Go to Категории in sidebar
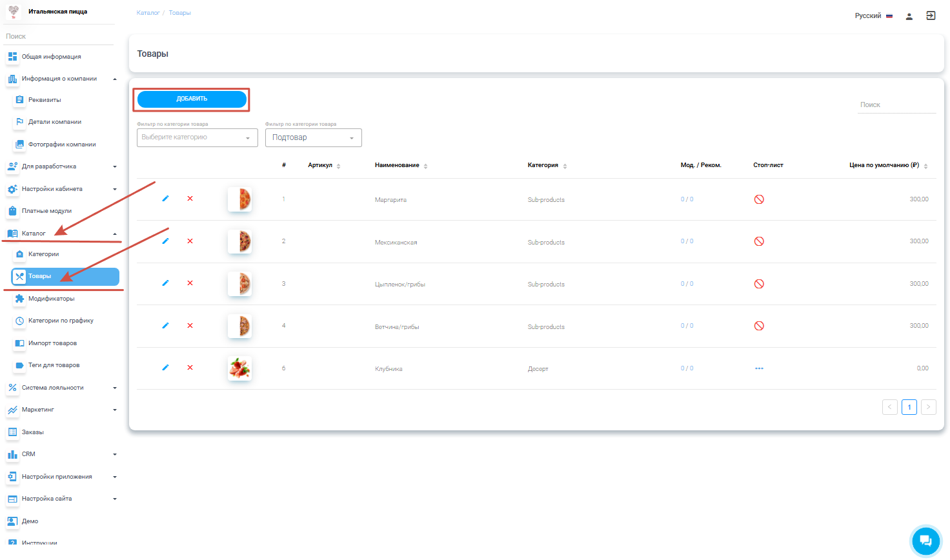 pyautogui.click(x=43, y=254)
